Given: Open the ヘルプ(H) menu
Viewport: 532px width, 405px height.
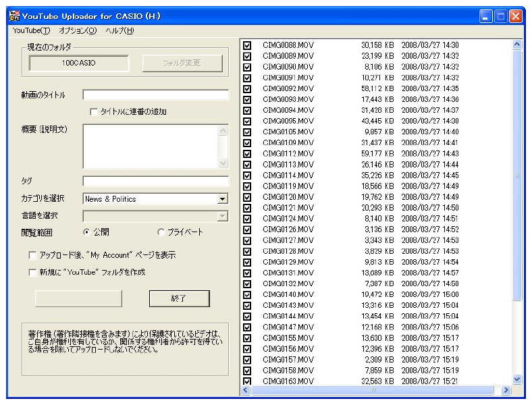Looking at the screenshot, I should click(119, 30).
